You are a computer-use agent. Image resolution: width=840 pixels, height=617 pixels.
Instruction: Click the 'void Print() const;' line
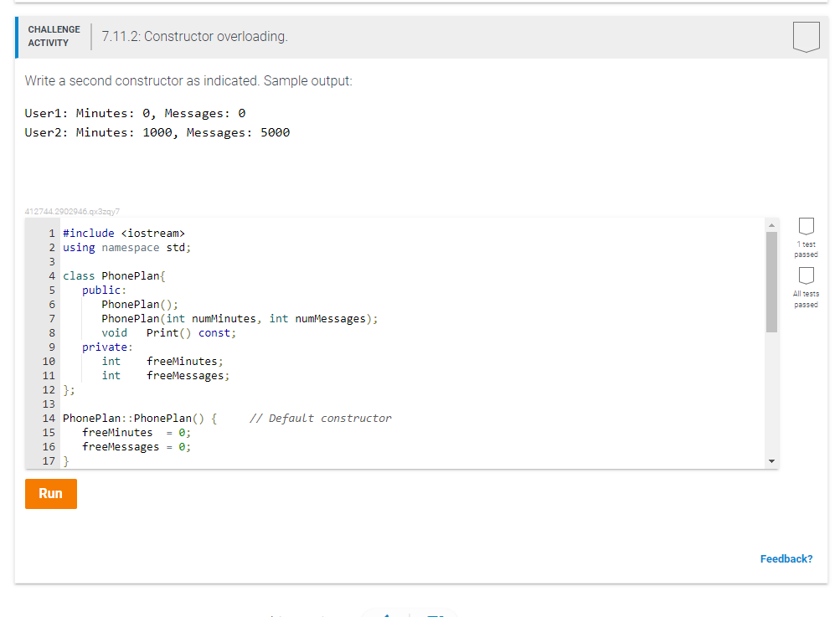pyautogui.click(x=168, y=332)
